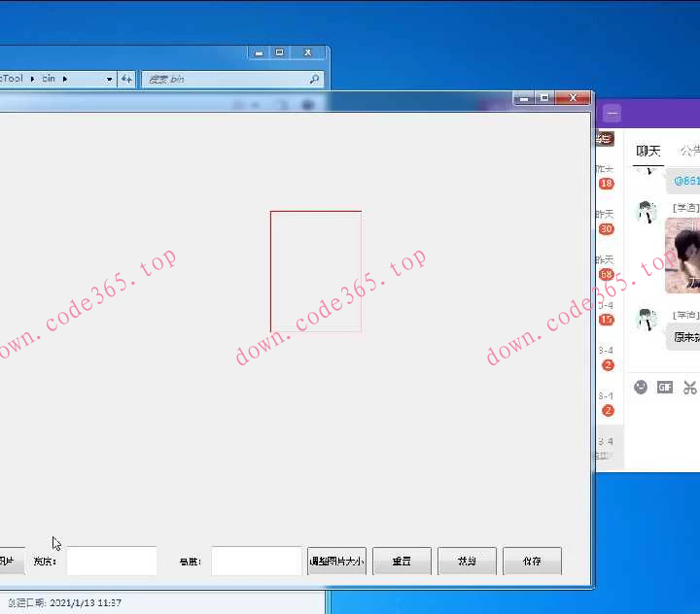Click the cTool folder in Explorer breadcrumb
This screenshot has height=614, width=700.
(12, 79)
